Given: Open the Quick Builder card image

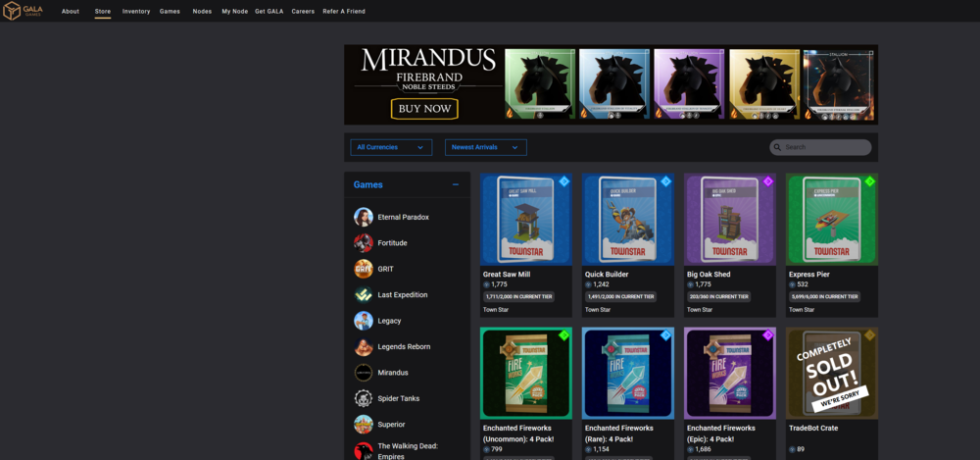Looking at the screenshot, I should click(x=628, y=220).
